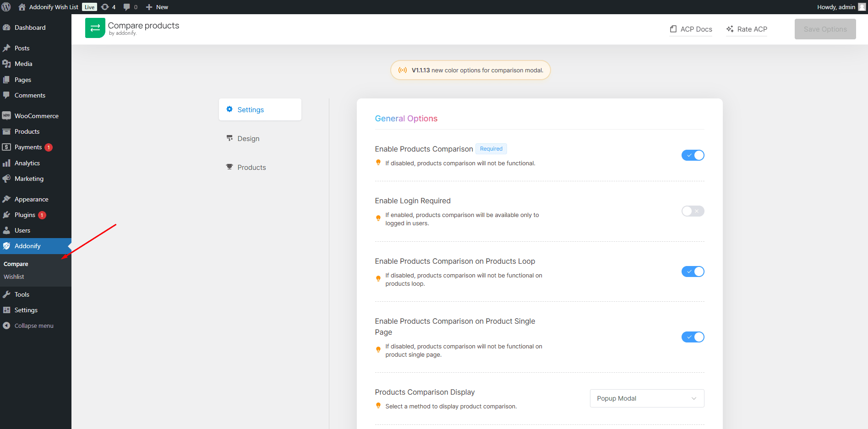This screenshot has width=868, height=429.
Task: Open the Appearance brush icon
Action: pyautogui.click(x=6, y=199)
